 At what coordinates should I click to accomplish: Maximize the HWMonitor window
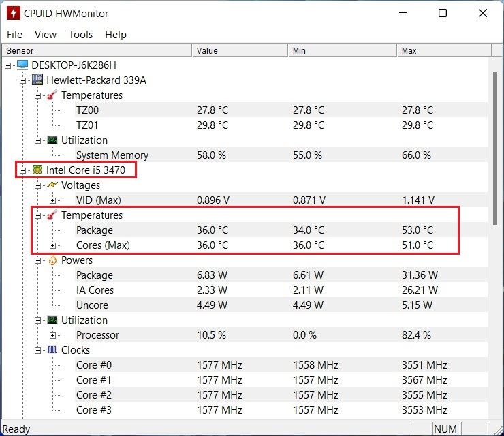pyautogui.click(x=443, y=13)
